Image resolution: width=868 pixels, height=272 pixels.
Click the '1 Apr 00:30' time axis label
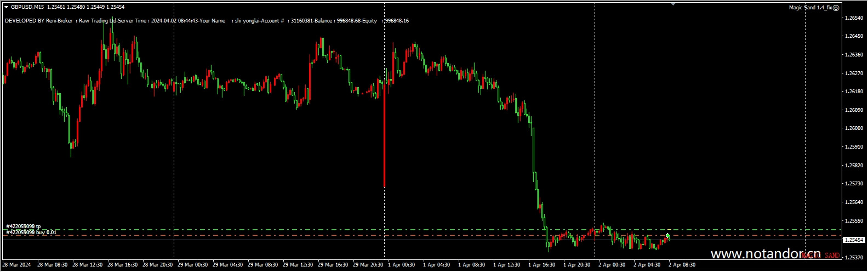402,265
